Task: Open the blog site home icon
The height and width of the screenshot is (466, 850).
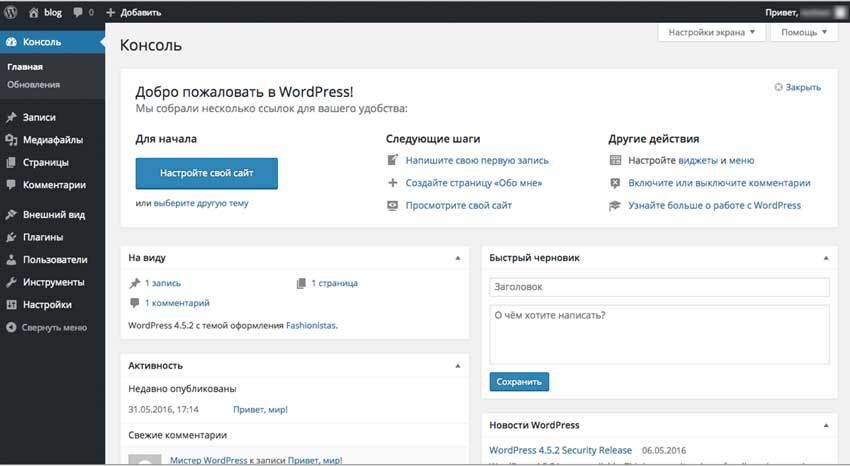Action: click(x=34, y=12)
